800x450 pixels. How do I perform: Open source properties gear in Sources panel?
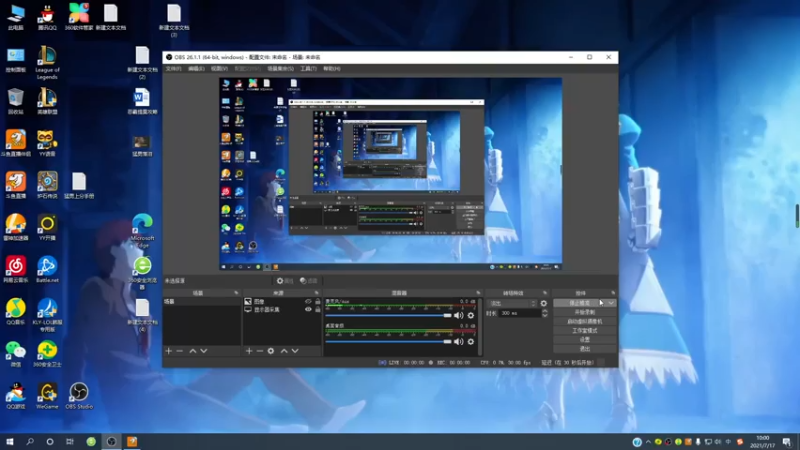tap(270, 351)
